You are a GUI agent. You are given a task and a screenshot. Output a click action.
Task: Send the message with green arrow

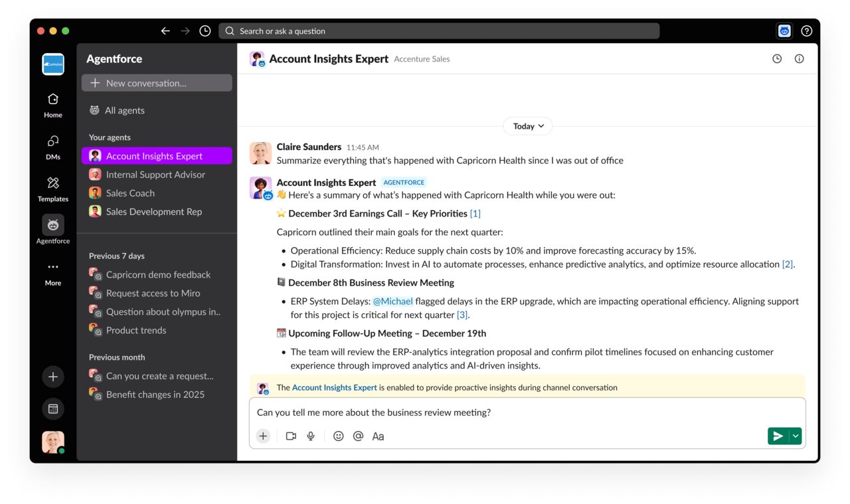click(x=778, y=436)
